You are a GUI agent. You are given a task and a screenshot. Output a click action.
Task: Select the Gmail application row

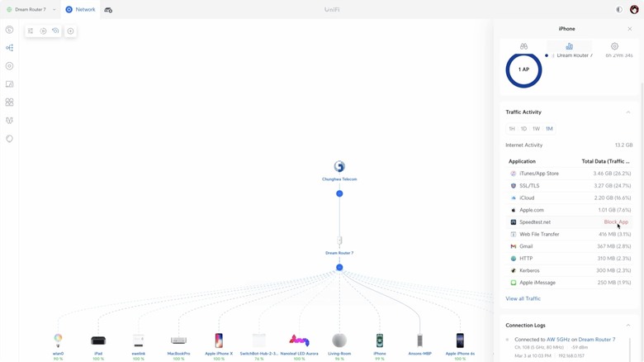[x=570, y=246]
